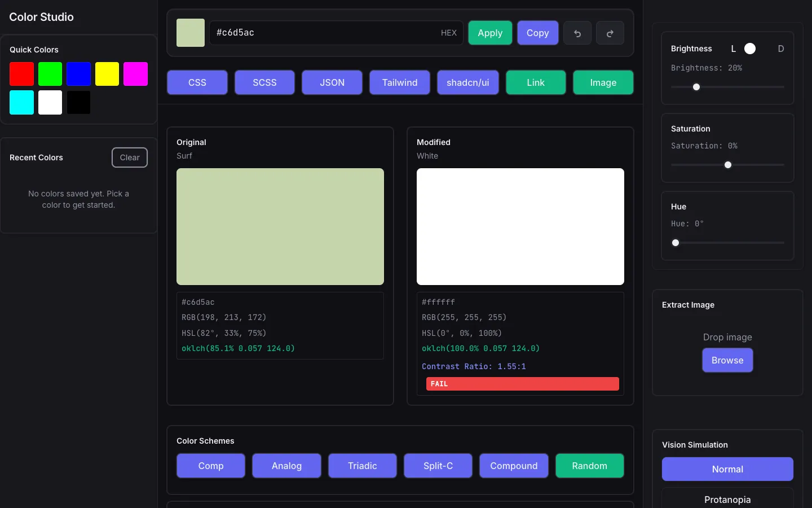Export color as CSS
The width and height of the screenshot is (812, 508).
coord(197,82)
